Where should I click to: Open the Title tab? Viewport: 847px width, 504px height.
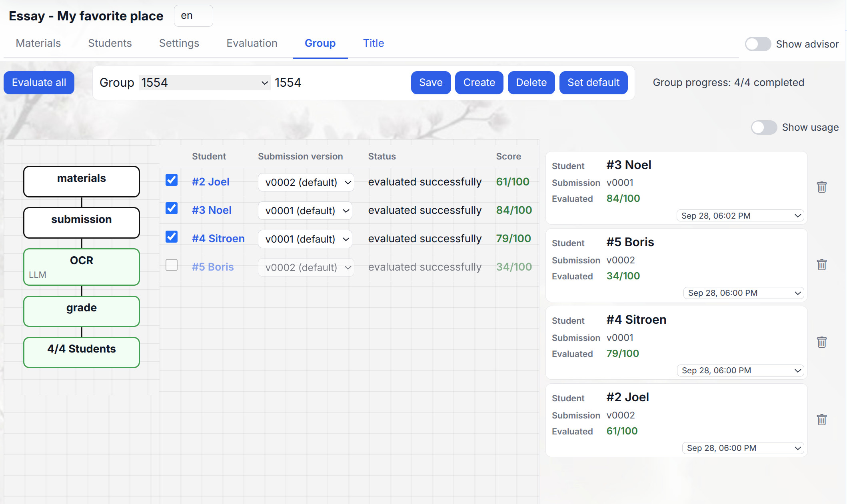(x=374, y=43)
